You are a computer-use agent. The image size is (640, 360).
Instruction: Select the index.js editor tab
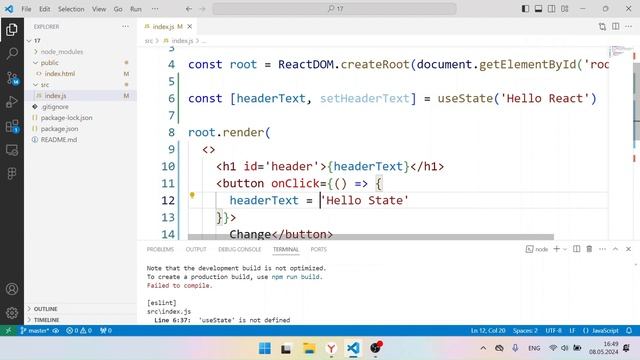[x=167, y=27]
